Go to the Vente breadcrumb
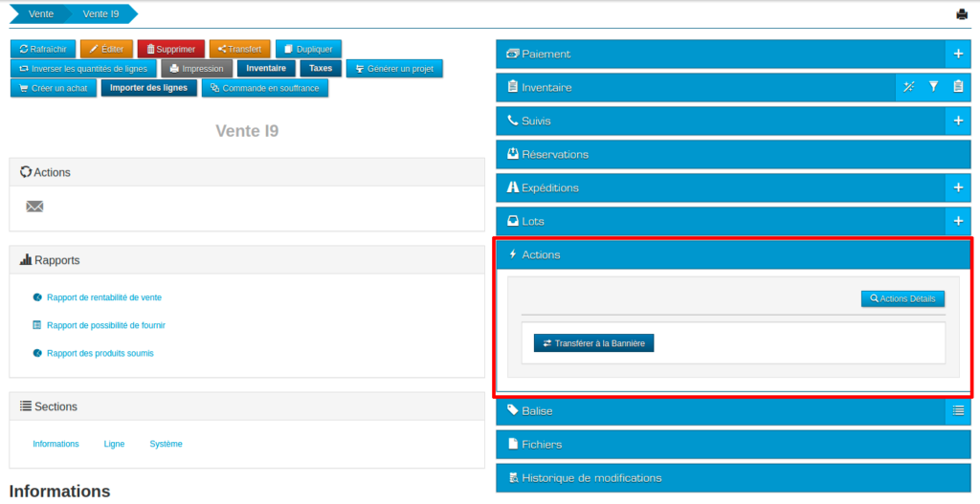Screen dimensions: 980x504 pyautogui.click(x=40, y=13)
